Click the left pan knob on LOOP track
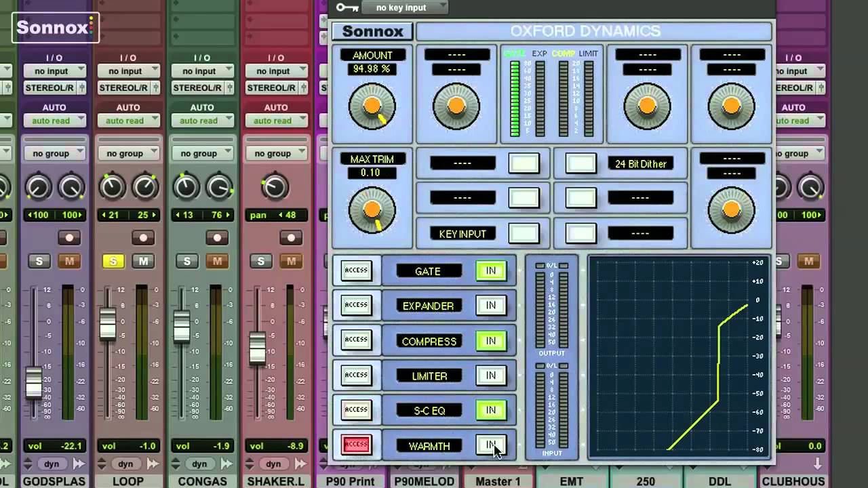This screenshot has width=868, height=488. point(112,187)
